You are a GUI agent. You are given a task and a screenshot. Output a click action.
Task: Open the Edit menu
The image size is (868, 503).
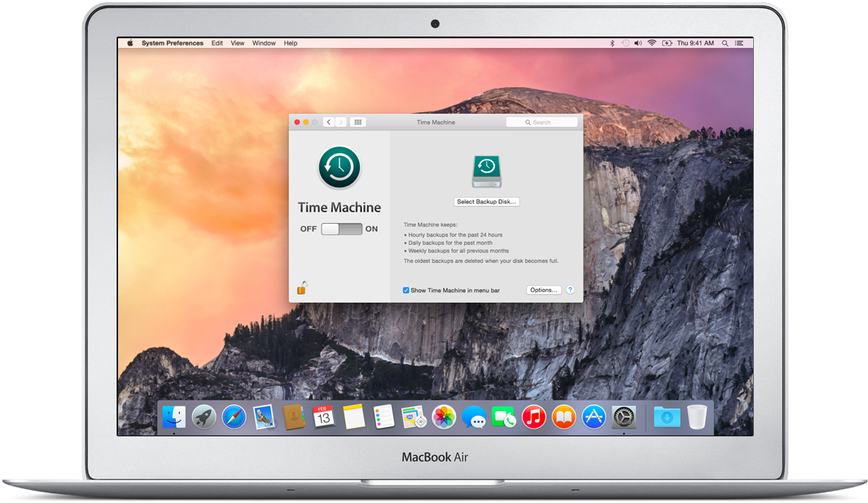[x=217, y=43]
